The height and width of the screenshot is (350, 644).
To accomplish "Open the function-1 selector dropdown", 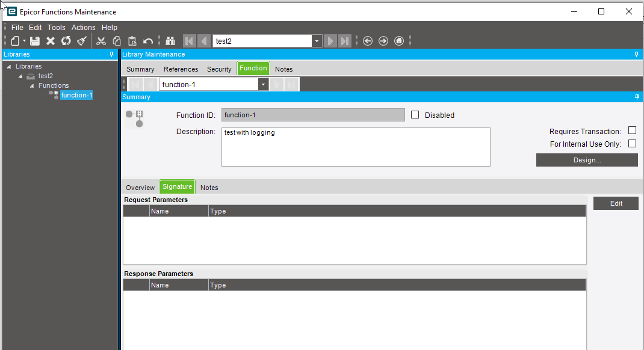I will click(x=263, y=85).
